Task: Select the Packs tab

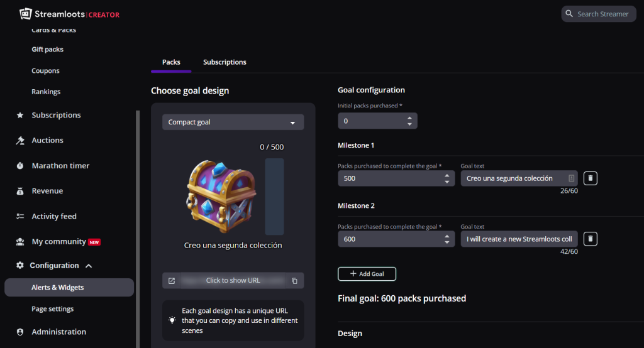Action: pos(171,62)
